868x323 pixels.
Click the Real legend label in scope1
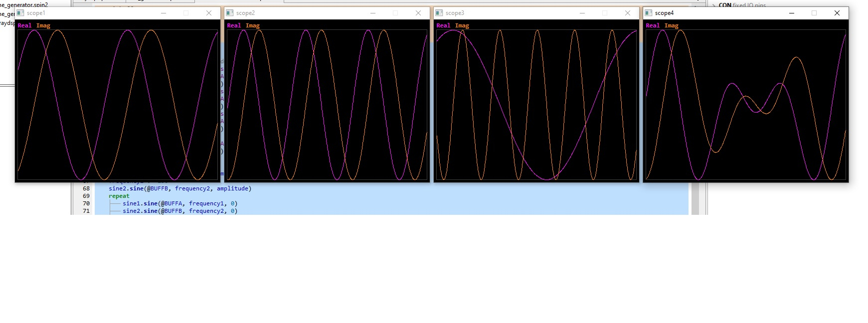(24, 25)
